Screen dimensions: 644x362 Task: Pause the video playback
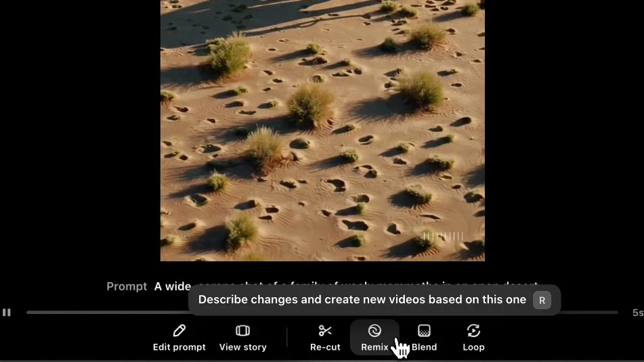click(x=7, y=313)
